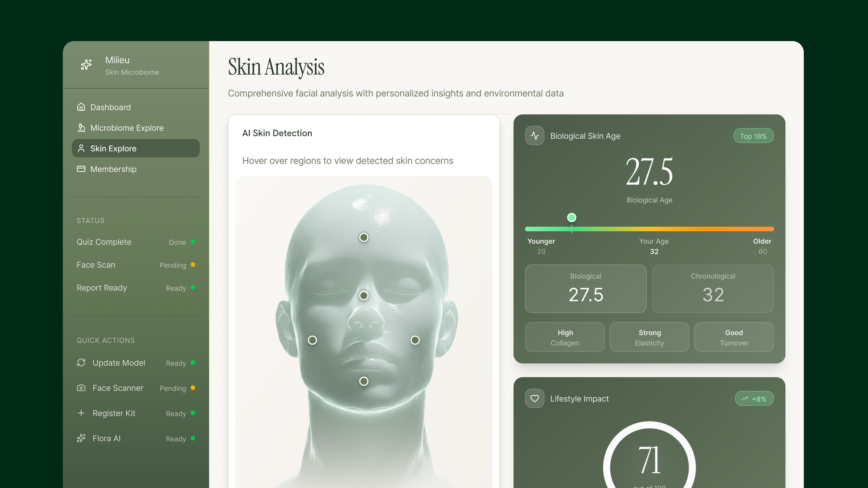Click the Lifestyle Impact heart icon
Image resolution: width=868 pixels, height=488 pixels.
pos(534,398)
